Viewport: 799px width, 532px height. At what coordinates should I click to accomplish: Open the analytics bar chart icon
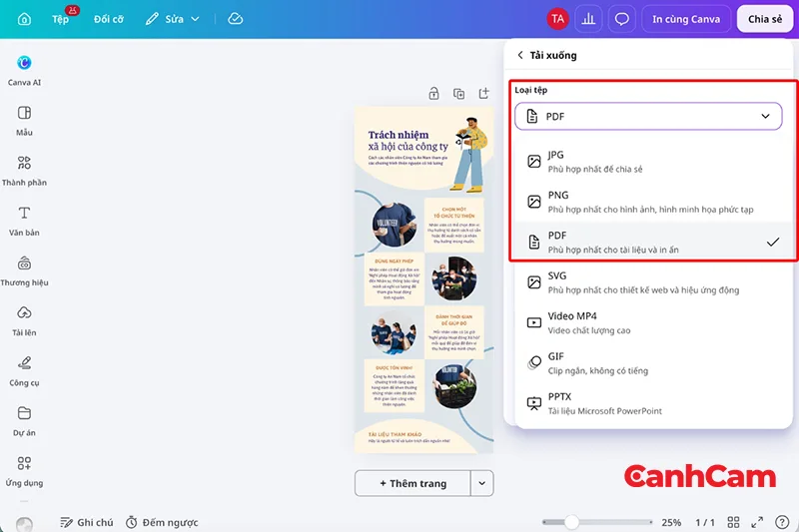(x=588, y=19)
